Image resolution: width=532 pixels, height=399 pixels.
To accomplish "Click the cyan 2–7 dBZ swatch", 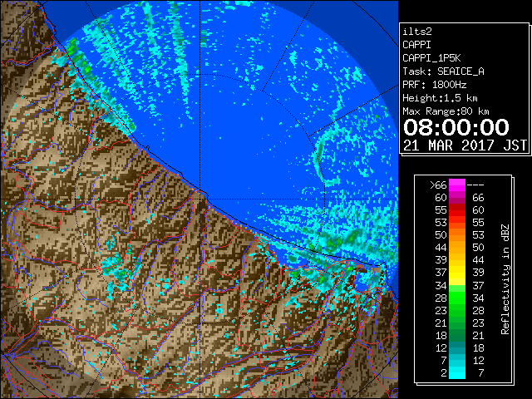I will (457, 372).
